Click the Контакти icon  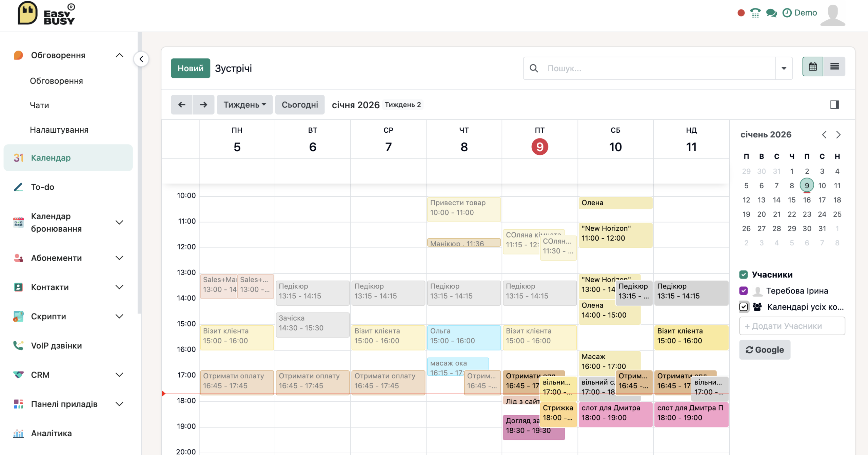tap(18, 287)
